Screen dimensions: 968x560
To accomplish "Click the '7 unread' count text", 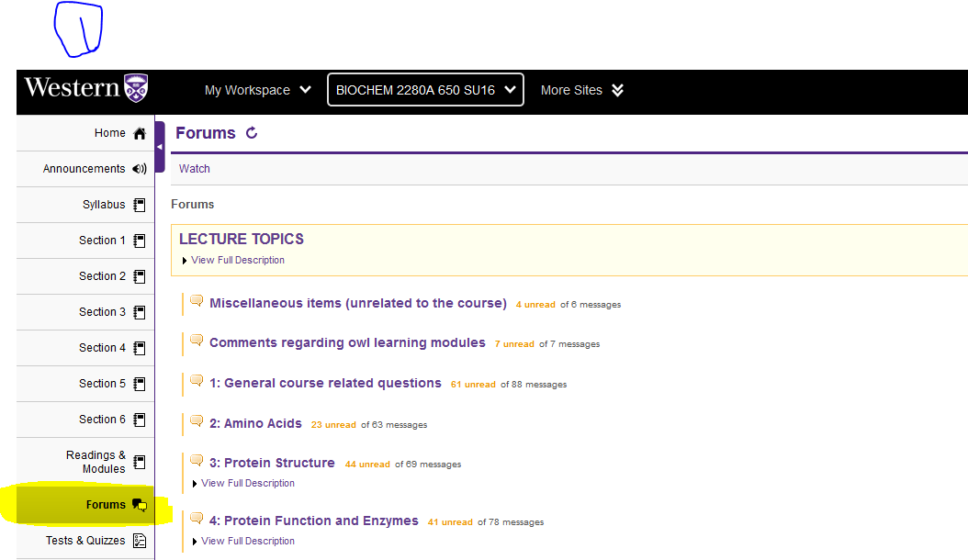I will click(x=514, y=344).
